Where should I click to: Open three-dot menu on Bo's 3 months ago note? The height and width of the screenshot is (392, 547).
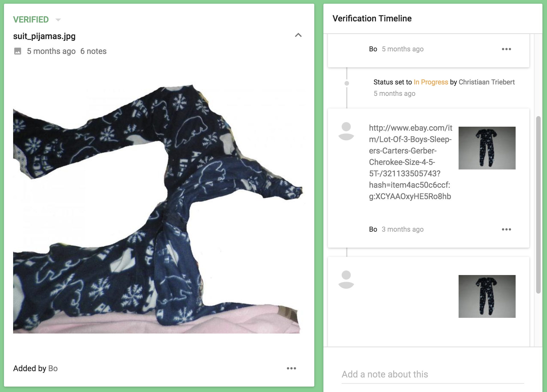(507, 229)
